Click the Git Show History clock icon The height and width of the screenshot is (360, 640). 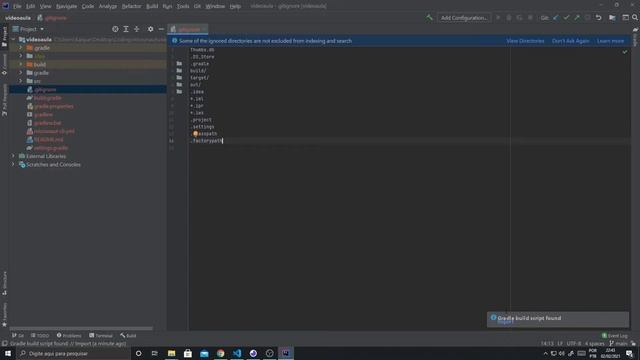point(587,18)
